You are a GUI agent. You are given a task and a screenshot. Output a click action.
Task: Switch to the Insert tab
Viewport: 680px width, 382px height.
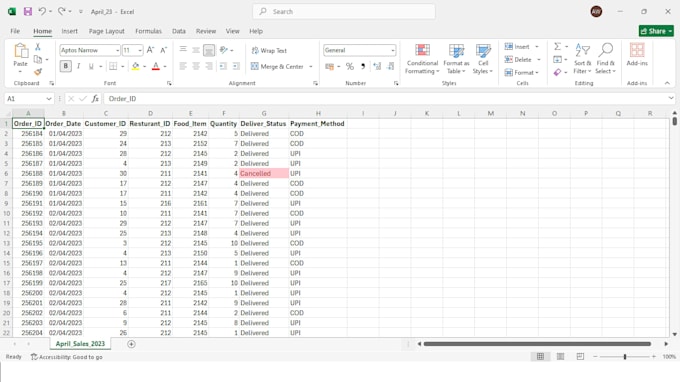coord(69,31)
